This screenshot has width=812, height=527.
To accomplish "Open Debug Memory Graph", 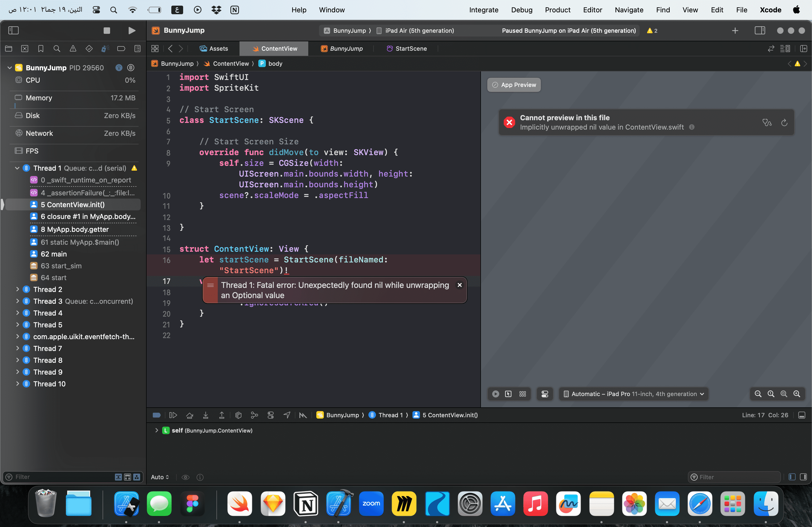I will coord(255,415).
